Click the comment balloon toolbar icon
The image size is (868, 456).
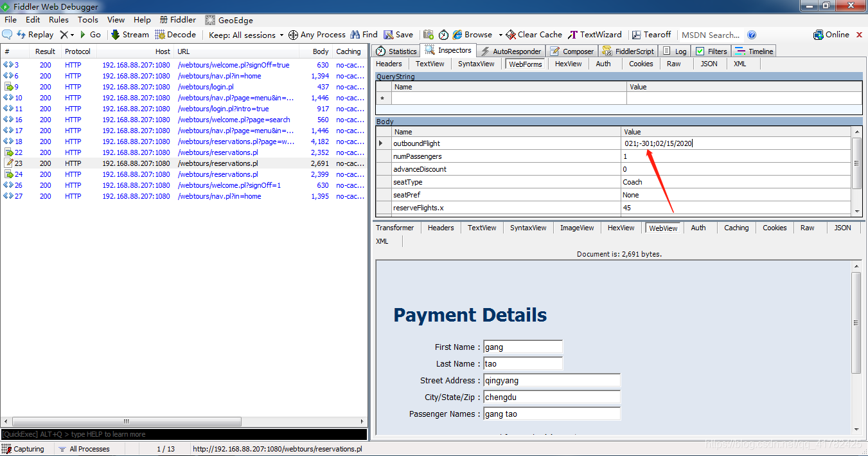click(x=7, y=35)
